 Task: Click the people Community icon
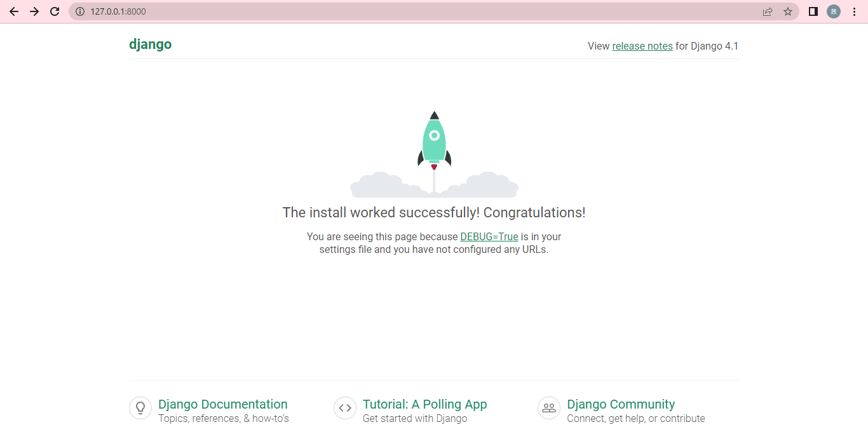(x=549, y=408)
